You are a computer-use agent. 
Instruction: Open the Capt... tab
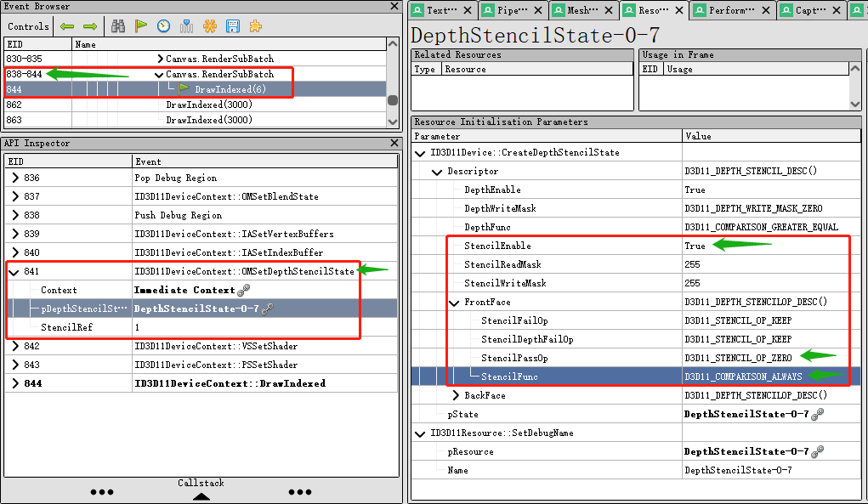click(x=810, y=10)
